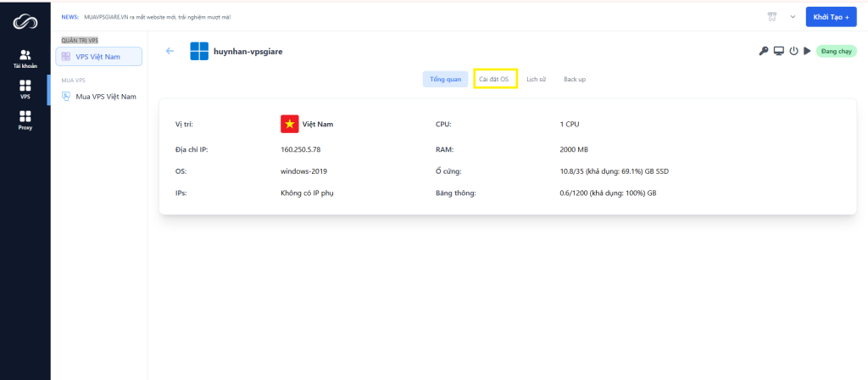The height and width of the screenshot is (380, 868).
Task: Click the Windows logo next to VPS name
Action: click(199, 51)
